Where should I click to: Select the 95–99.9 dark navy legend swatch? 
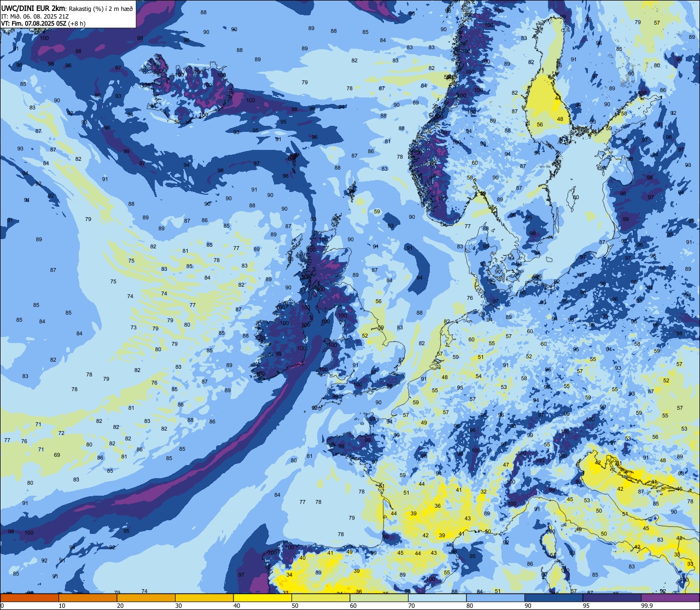612,597
